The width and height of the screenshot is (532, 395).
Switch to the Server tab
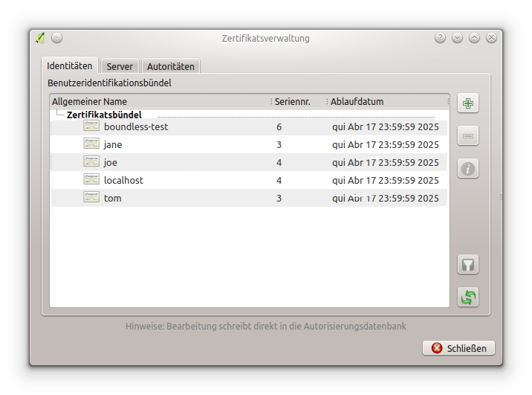[x=120, y=66]
